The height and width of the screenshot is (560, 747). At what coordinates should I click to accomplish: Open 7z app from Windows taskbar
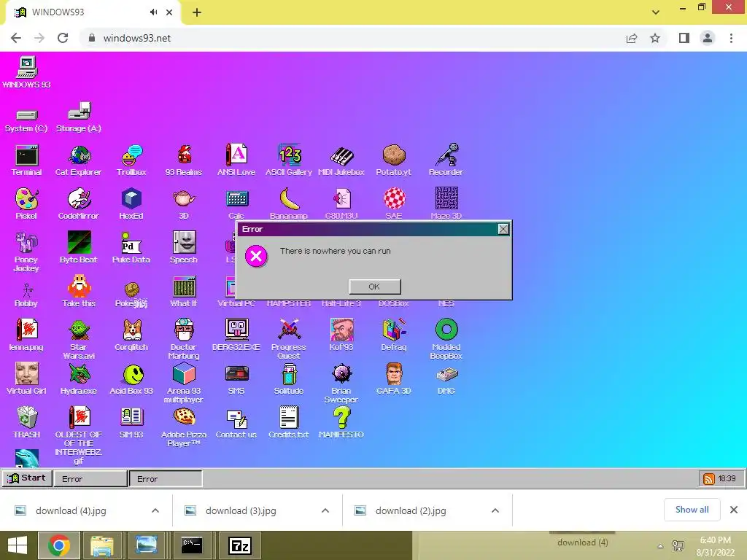tap(240, 545)
